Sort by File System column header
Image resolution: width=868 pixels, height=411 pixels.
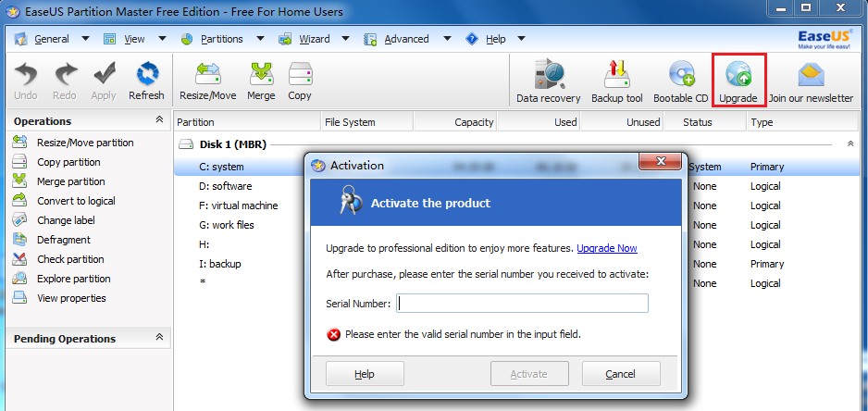(x=367, y=122)
